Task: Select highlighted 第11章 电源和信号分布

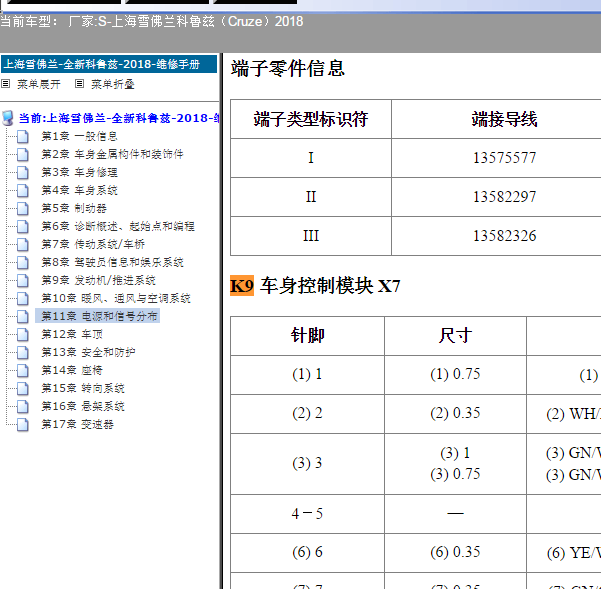Action: coord(99,317)
